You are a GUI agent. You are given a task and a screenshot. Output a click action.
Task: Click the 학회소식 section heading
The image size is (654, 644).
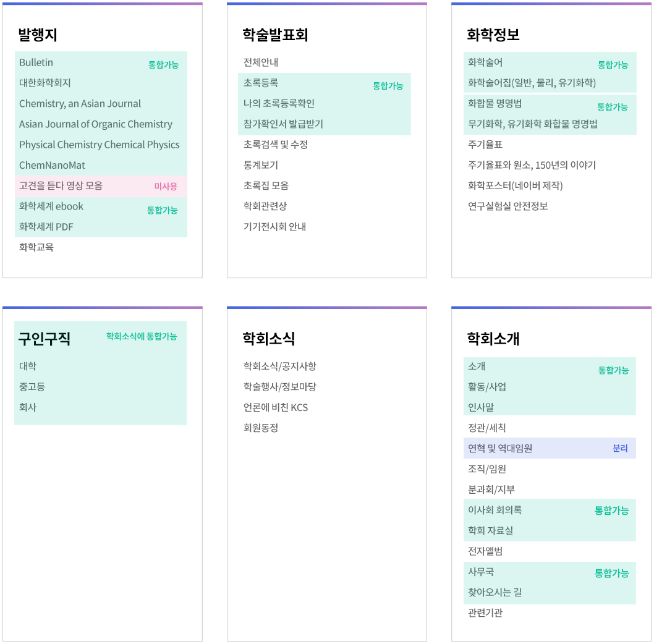click(x=269, y=338)
